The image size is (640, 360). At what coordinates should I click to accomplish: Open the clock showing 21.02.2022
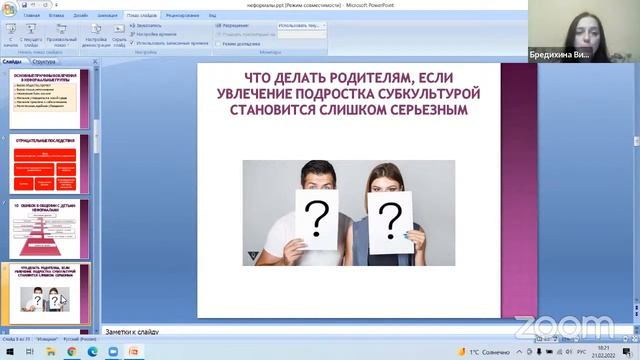pyautogui.click(x=603, y=352)
